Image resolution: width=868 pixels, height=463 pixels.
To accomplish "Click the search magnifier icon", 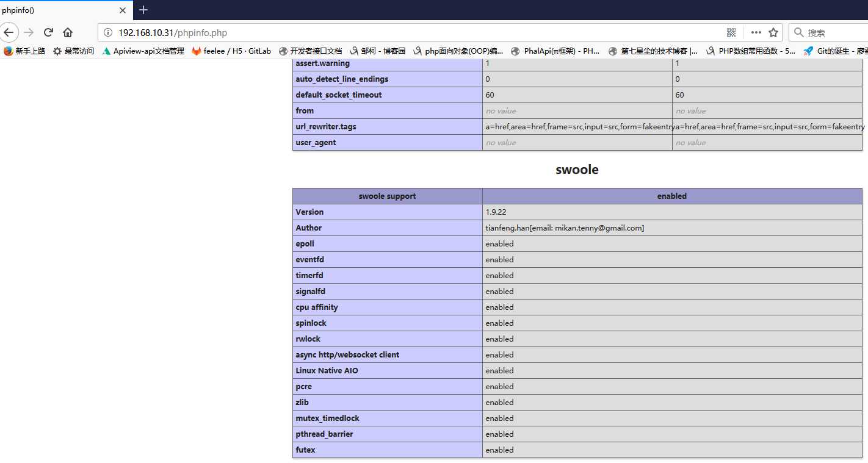I will coord(798,32).
